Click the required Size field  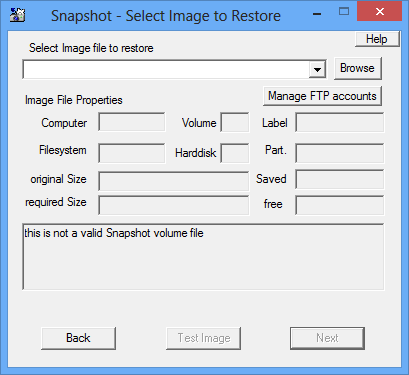coord(174,205)
